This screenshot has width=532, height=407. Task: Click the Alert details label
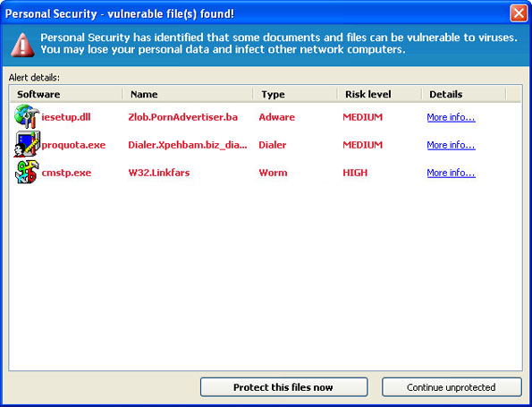pos(34,78)
